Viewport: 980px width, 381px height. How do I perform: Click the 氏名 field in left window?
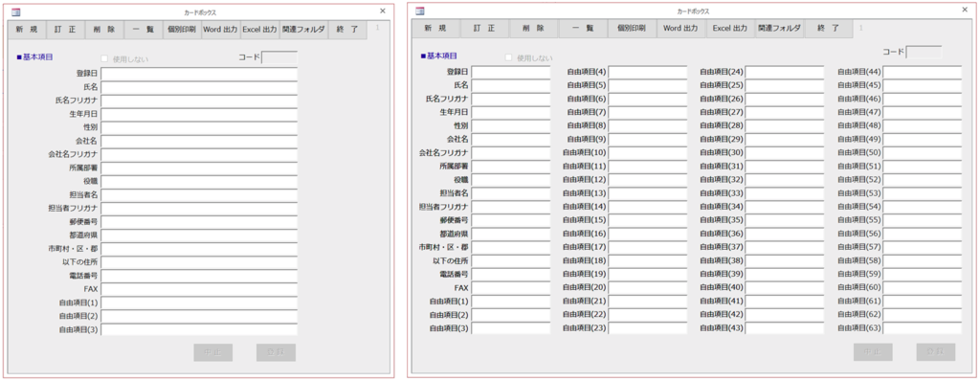(x=199, y=87)
